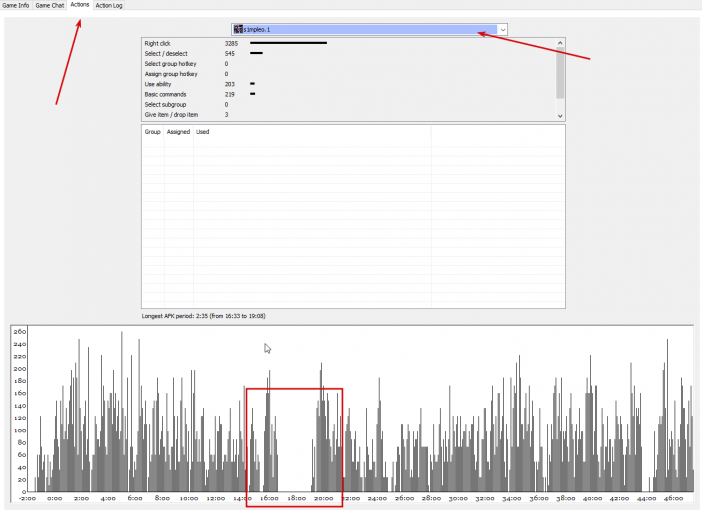Click the actions list scrollbar thumb
Viewport: 702px width, 512px height.
(x=560, y=73)
